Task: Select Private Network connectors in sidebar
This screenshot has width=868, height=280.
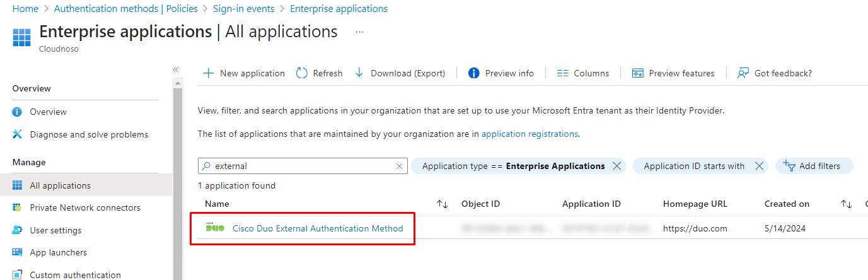Action: tap(85, 207)
